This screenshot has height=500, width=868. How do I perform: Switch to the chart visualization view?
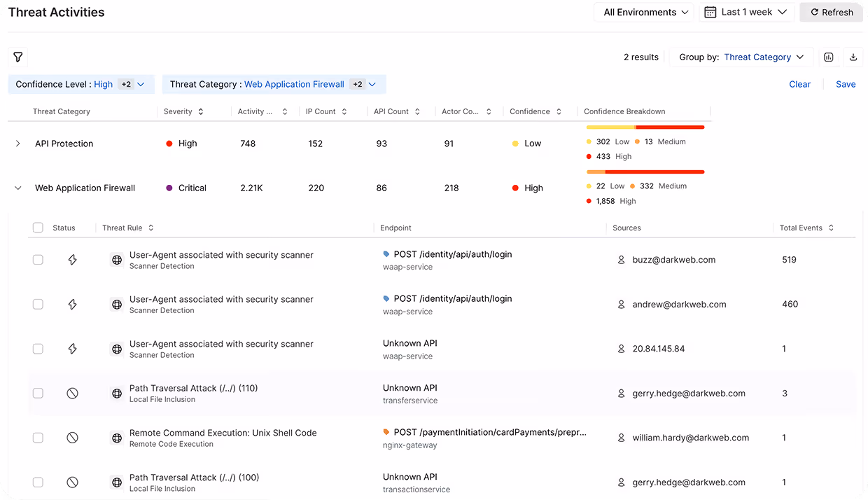click(829, 57)
